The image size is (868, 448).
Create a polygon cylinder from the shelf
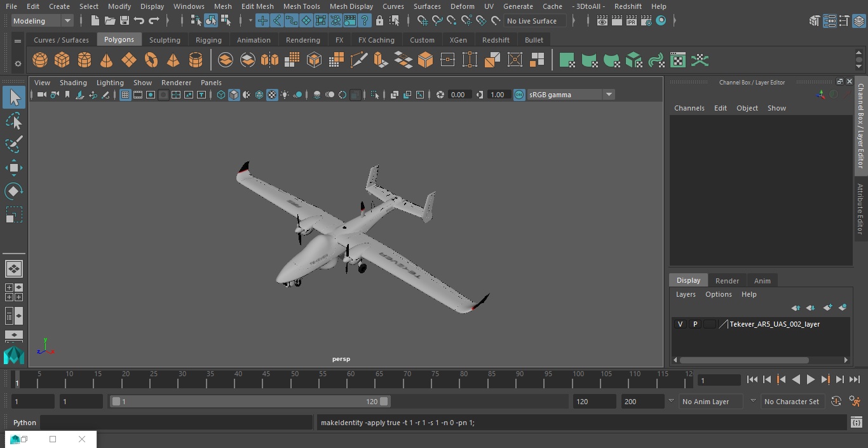[85, 60]
